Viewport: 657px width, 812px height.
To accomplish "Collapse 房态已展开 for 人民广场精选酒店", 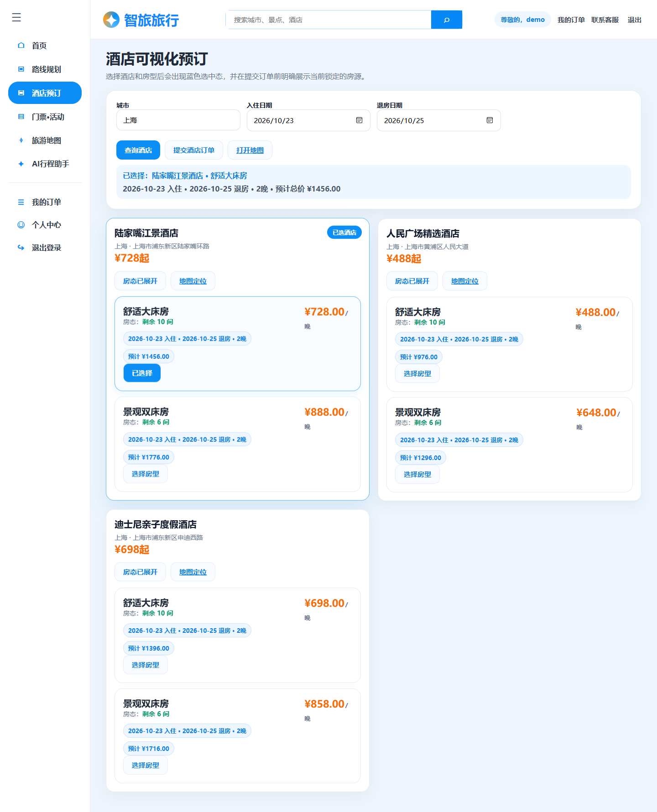I will click(412, 281).
